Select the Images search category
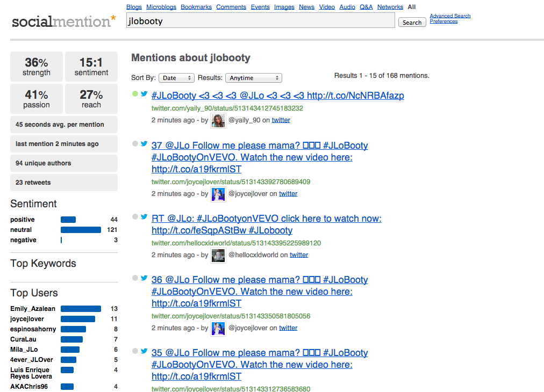This screenshot has height=392, width=544. tap(284, 7)
